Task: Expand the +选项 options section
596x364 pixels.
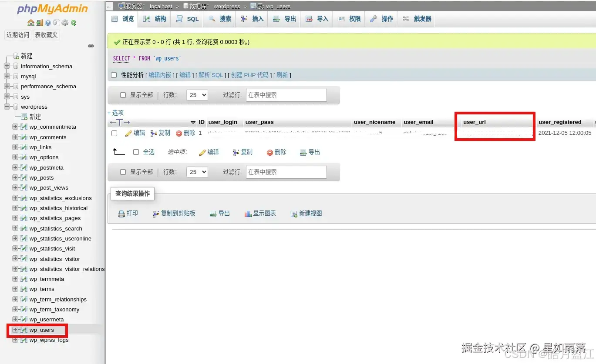Action: coord(116,113)
